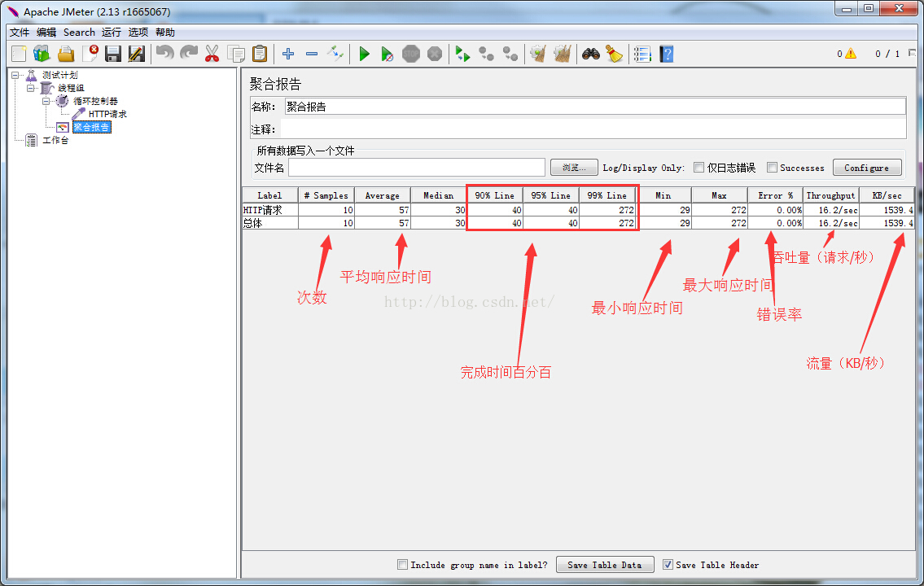Select 聚合报告 in the tree
Viewport: 924px width, 586px height.
tap(91, 127)
